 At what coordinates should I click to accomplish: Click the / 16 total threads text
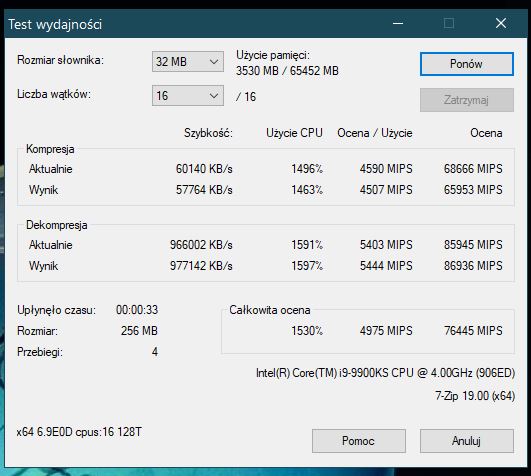[246, 97]
